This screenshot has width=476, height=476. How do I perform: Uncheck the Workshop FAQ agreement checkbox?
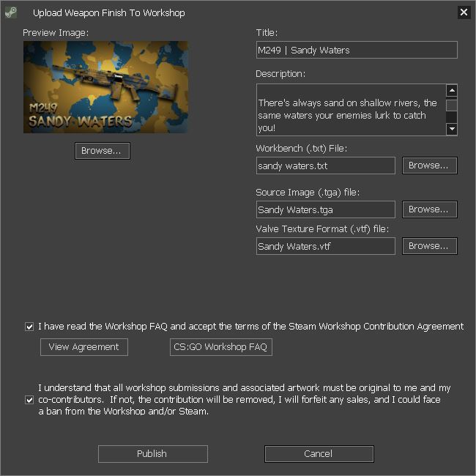tap(29, 327)
